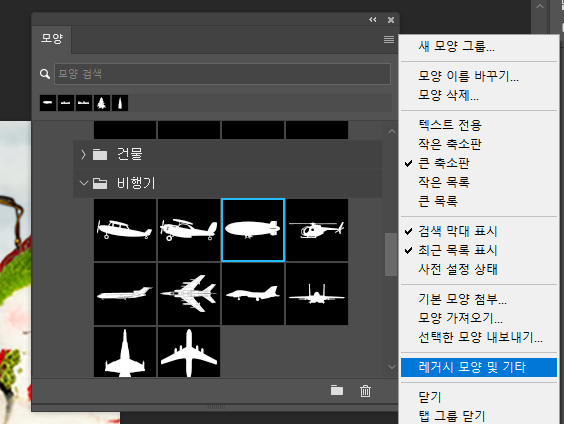
Task: Close the Shapes panel with X icon
Action: point(391,20)
